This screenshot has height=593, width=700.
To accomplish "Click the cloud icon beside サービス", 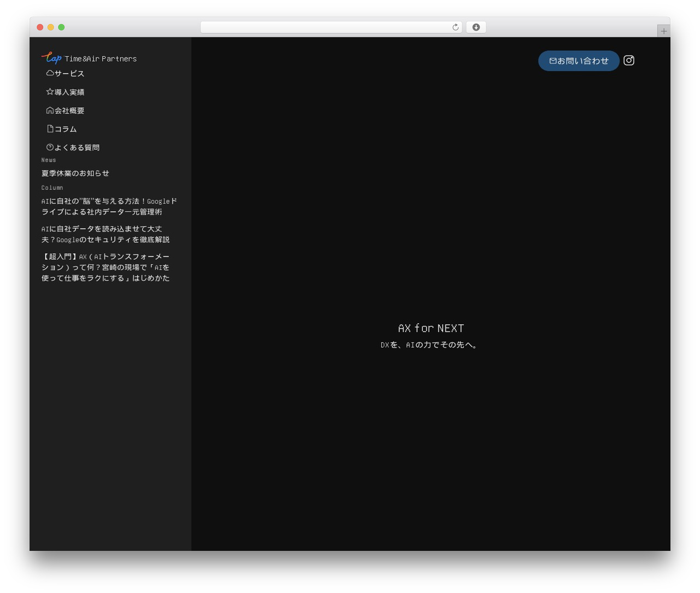I will coord(50,73).
